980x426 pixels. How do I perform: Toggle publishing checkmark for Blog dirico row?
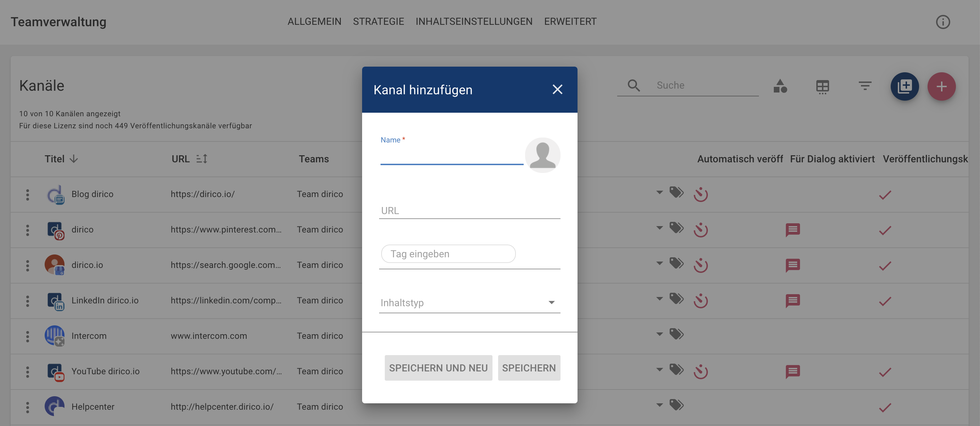click(x=885, y=195)
